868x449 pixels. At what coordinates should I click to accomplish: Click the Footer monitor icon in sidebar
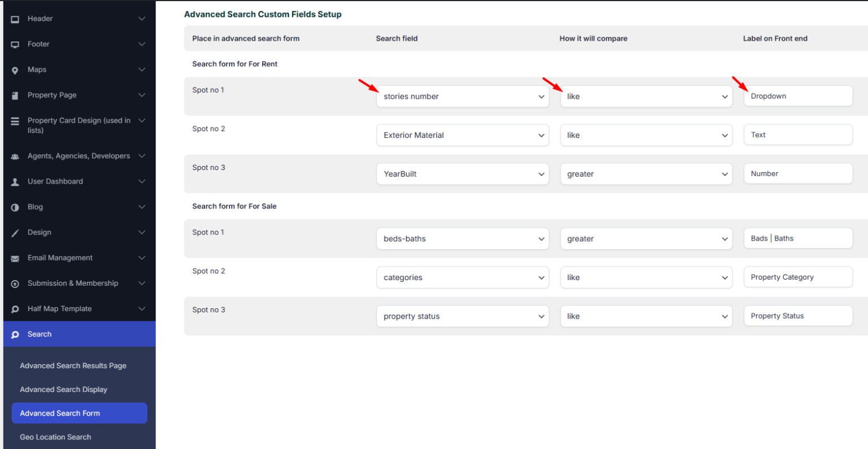15,45
